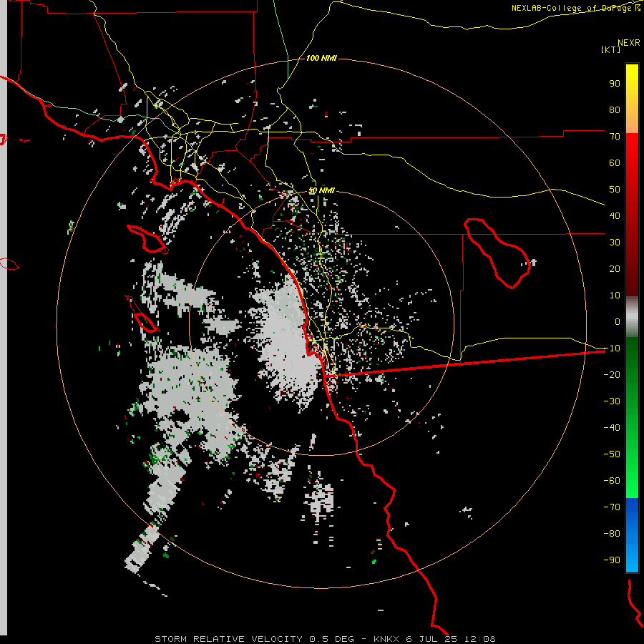Pick the gray zero-velocity segment of color bar
Viewport: 644px width, 644px height.
632,318
